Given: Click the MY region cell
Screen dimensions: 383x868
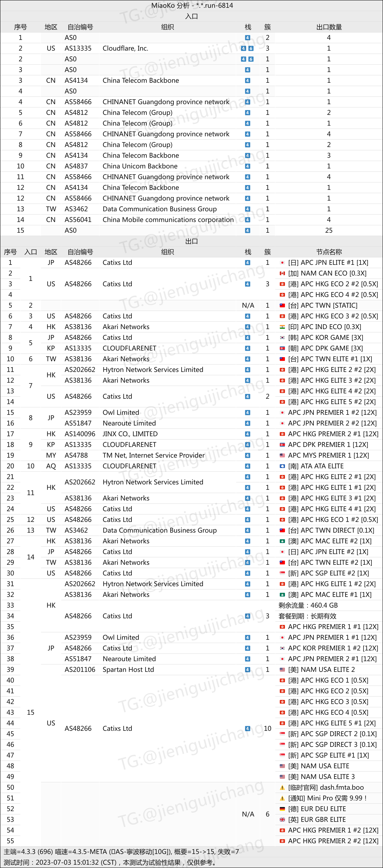Looking at the screenshot, I should coord(51,455).
